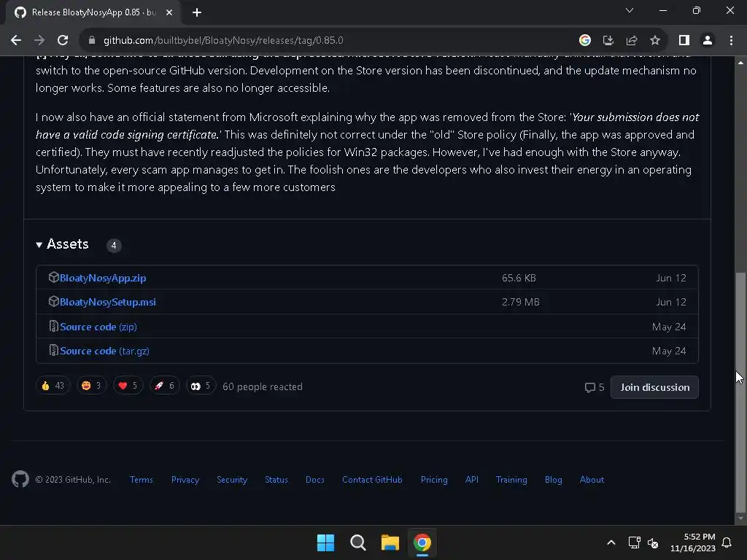
Task: Open Windows taskbar search
Action: [x=357, y=542]
